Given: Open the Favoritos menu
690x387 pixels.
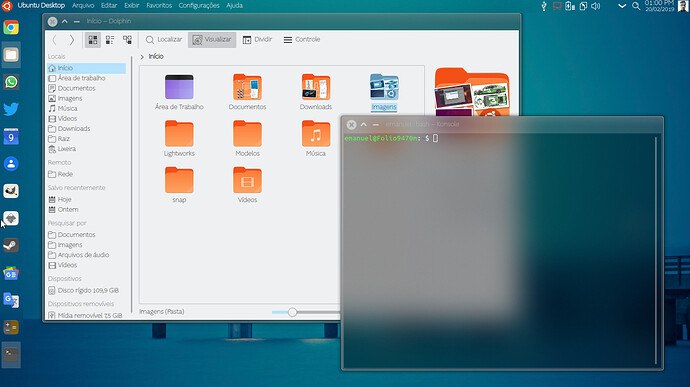Looking at the screenshot, I should [x=159, y=6].
